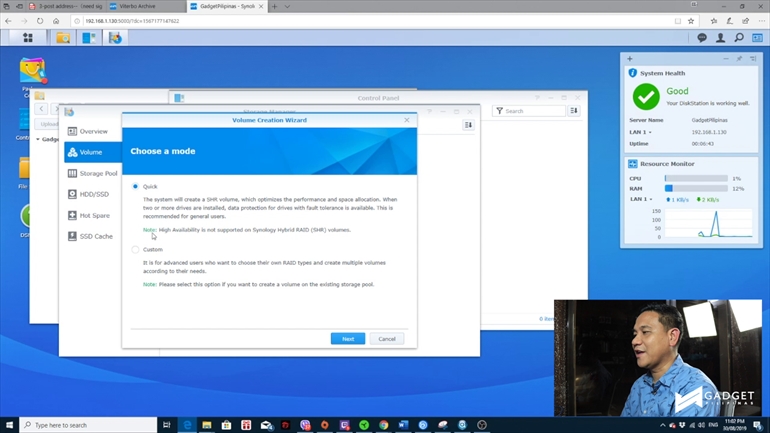Select Volume in Storage Manager sidebar
The height and width of the screenshot is (433, 770).
(93, 152)
